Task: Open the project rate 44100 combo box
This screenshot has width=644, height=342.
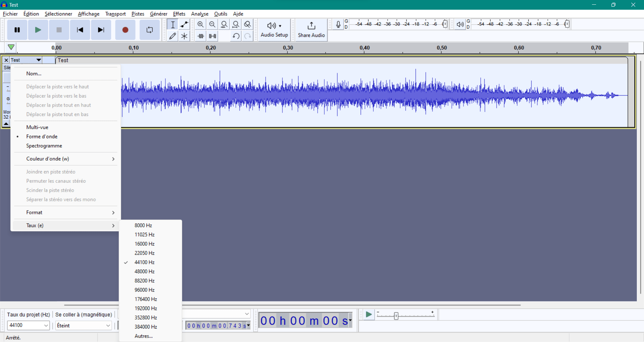Action: [x=29, y=325]
